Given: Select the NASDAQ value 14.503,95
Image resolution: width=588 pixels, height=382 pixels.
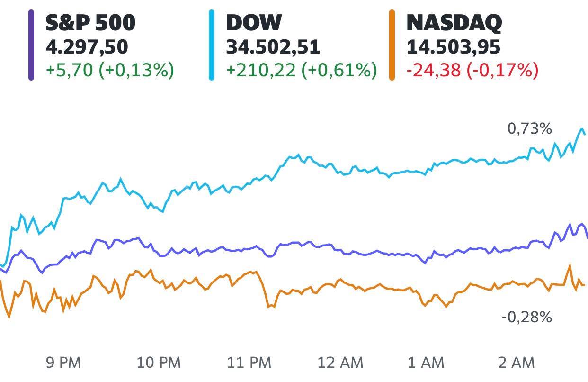Looking at the screenshot, I should pos(454,47).
